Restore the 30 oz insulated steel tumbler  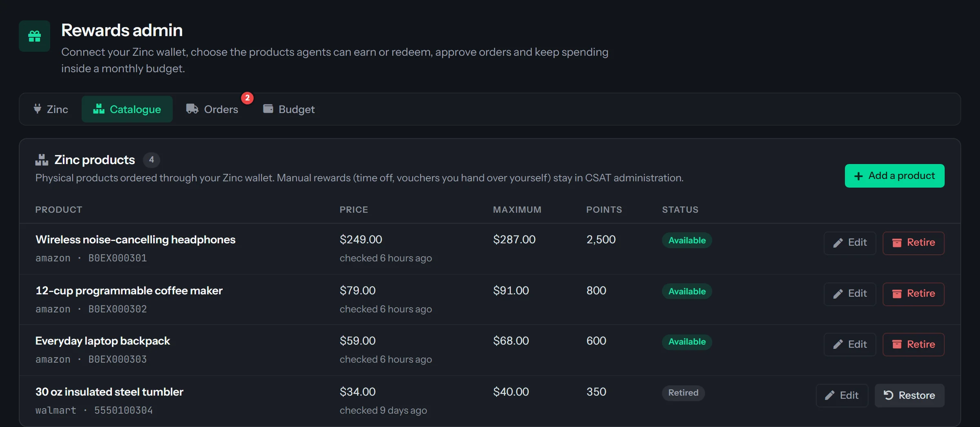coord(909,396)
